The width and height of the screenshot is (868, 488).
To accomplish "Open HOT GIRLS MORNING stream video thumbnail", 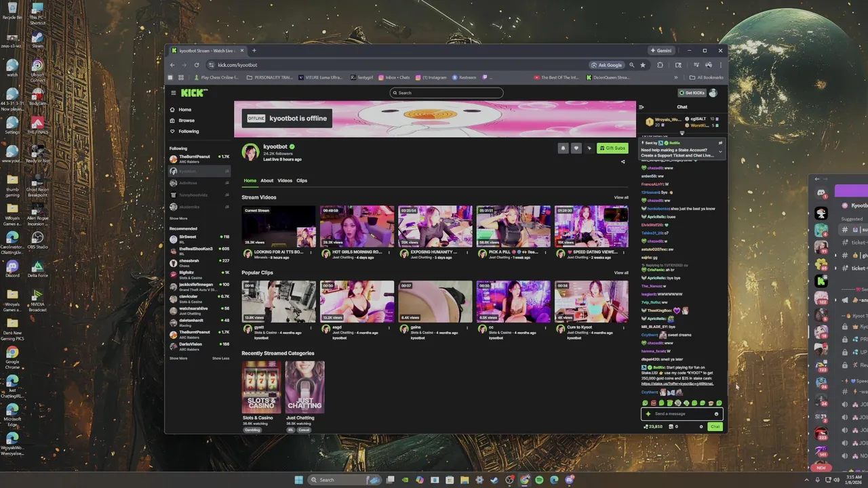I will coord(357,226).
